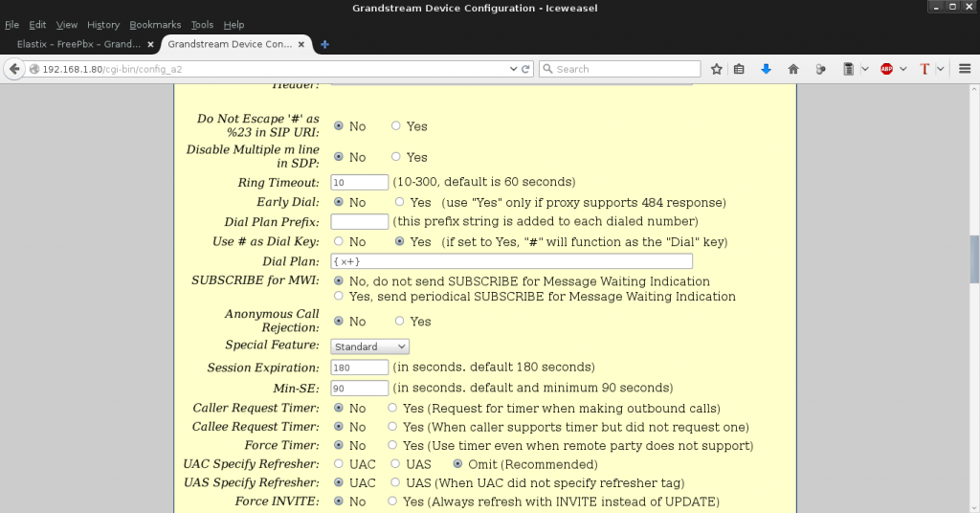Click the Ring Timeout input field
This screenshot has height=513, width=980.
(x=359, y=182)
